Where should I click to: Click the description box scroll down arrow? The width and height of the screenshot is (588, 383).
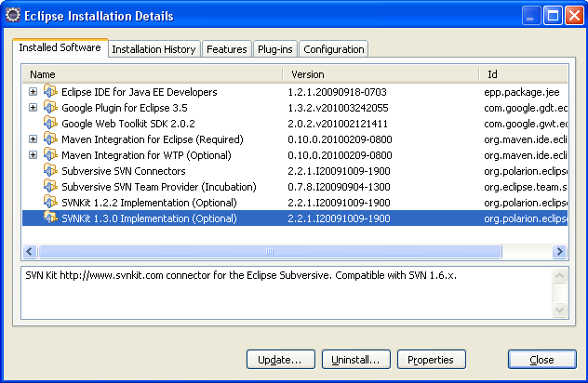coord(559,310)
